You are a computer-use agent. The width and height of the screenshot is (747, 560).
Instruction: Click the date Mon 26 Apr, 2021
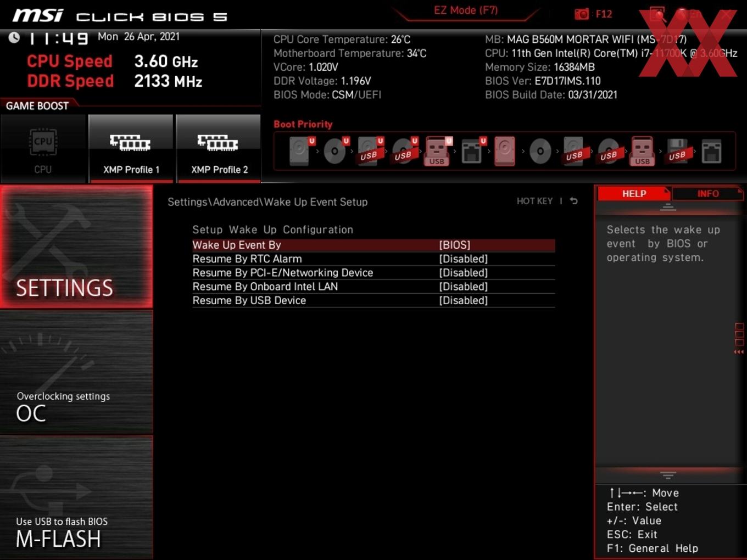138,37
